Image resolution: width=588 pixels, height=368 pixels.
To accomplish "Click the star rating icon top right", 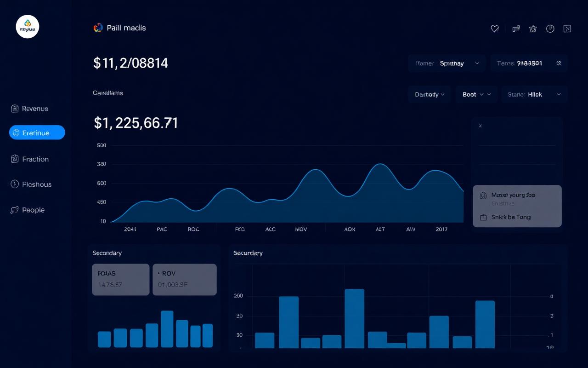I will pyautogui.click(x=533, y=29).
